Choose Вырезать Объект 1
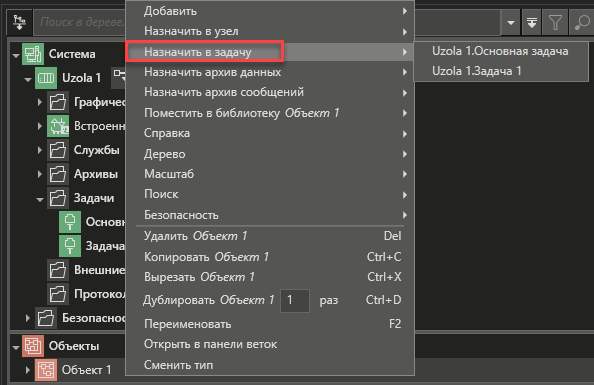Viewport: 594px width, 385px height. point(270,277)
